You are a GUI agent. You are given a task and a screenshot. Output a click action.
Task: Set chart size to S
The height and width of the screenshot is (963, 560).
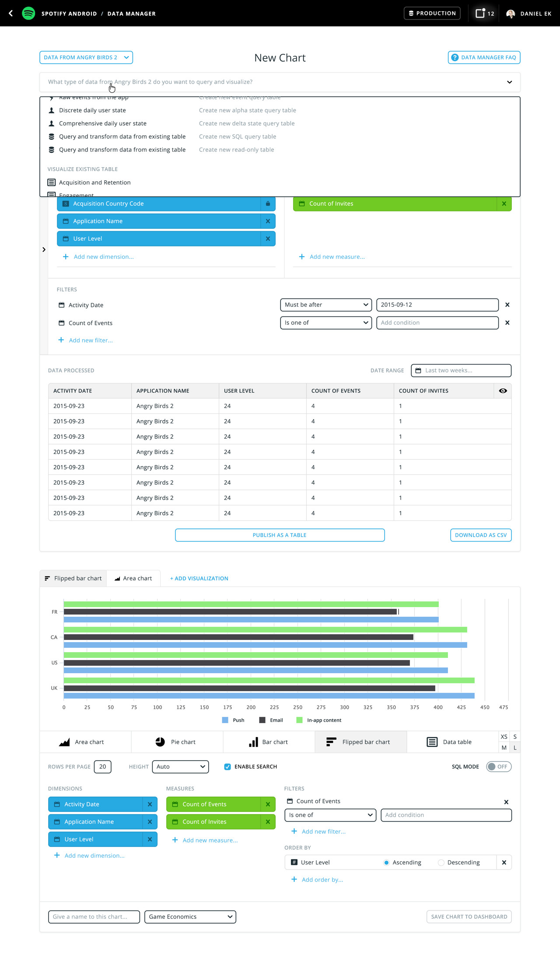click(515, 737)
